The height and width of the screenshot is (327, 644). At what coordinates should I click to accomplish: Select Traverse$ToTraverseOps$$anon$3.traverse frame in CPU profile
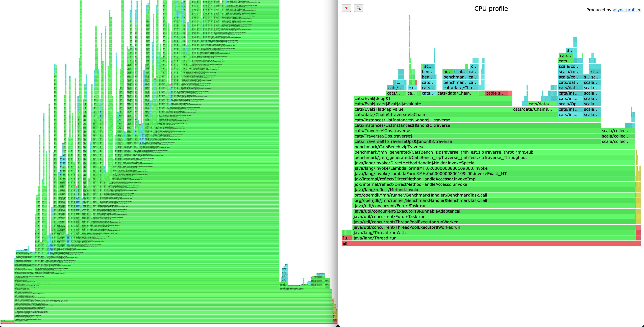[x=477, y=141]
